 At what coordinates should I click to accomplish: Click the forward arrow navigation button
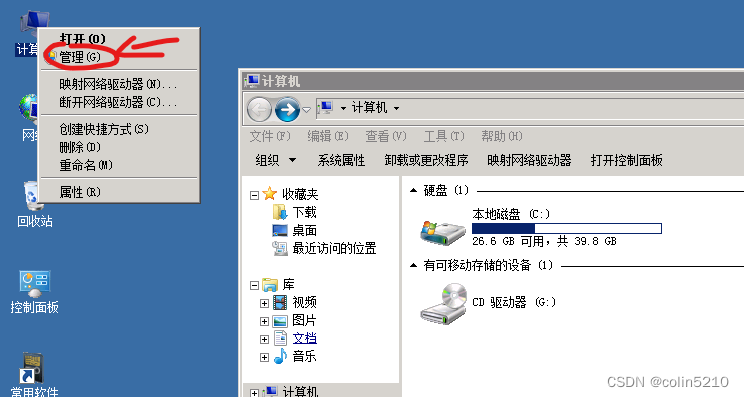click(x=288, y=110)
